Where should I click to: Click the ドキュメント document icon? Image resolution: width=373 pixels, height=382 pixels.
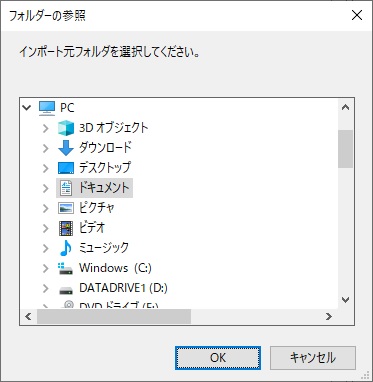[x=66, y=188]
